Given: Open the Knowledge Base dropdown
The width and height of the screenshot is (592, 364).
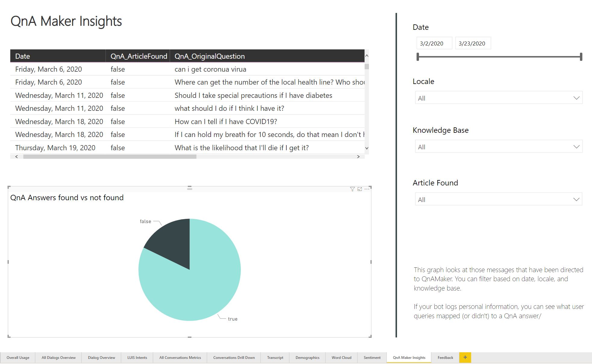Looking at the screenshot, I should click(x=576, y=147).
